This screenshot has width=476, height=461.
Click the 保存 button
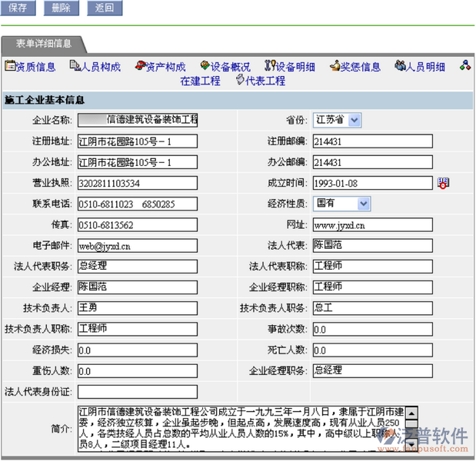point(18,8)
